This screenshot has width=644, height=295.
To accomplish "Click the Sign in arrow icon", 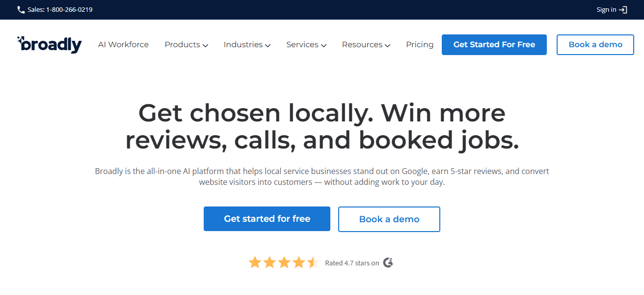I will point(623,10).
